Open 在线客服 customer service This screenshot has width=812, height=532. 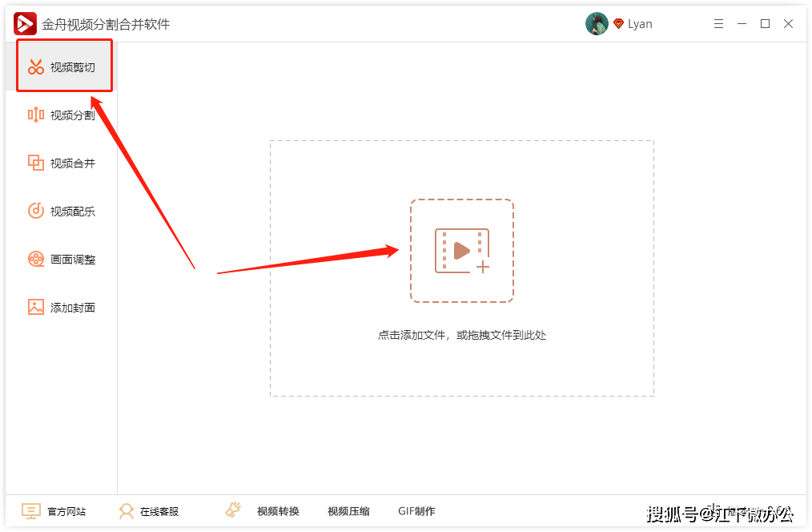(x=149, y=511)
